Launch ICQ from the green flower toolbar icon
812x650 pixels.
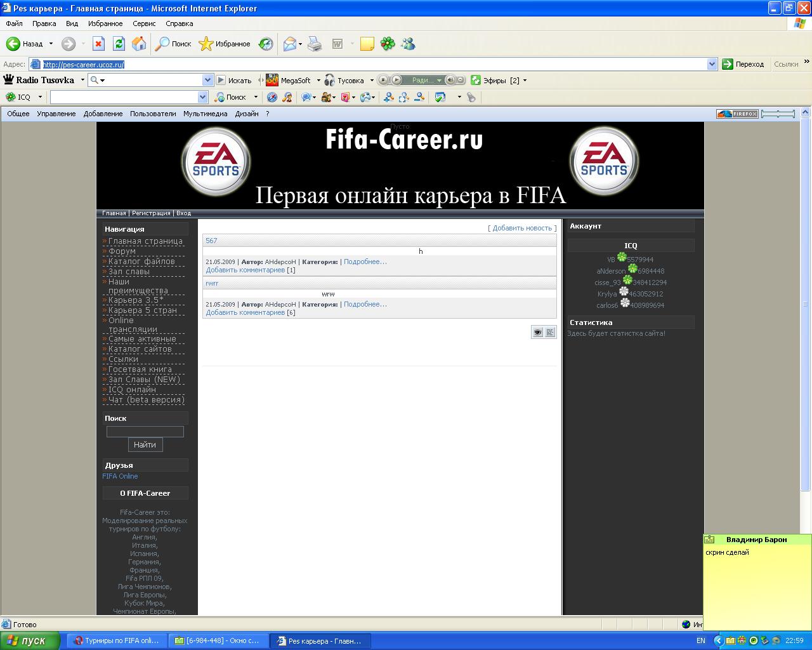pos(388,44)
